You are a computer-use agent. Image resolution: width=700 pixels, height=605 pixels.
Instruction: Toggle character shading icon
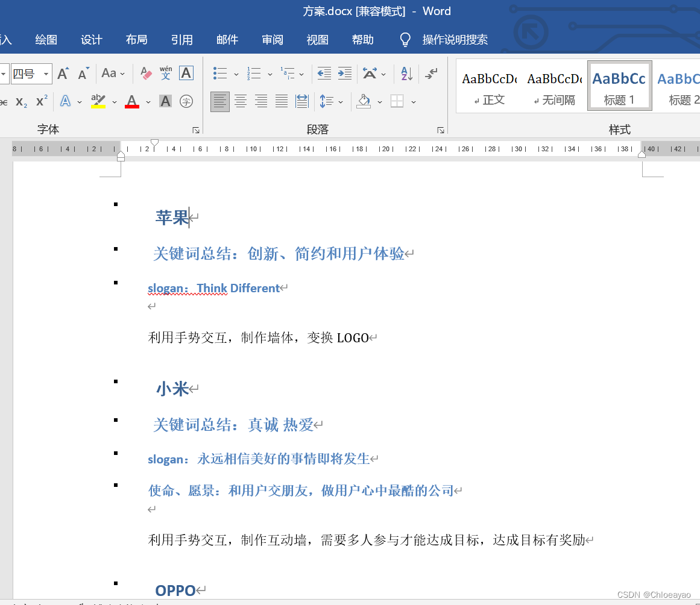pos(165,101)
